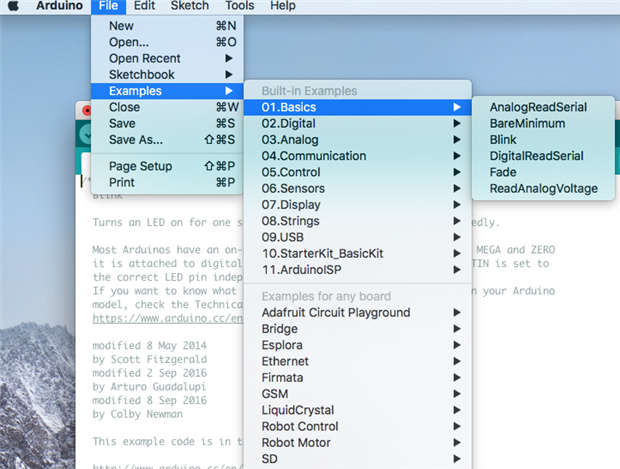Choose Page Setup in File menu
Screen dimensions: 620x469
tap(167, 166)
